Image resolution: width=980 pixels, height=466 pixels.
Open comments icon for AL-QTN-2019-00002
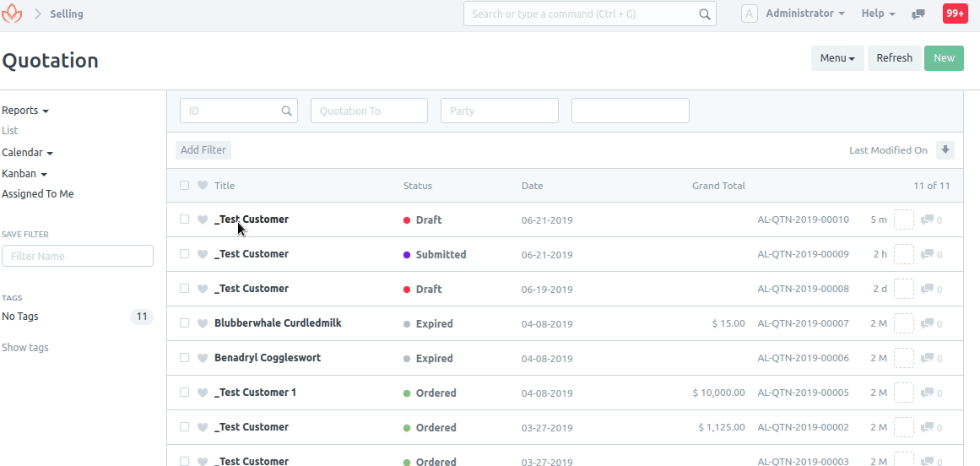tap(929, 427)
